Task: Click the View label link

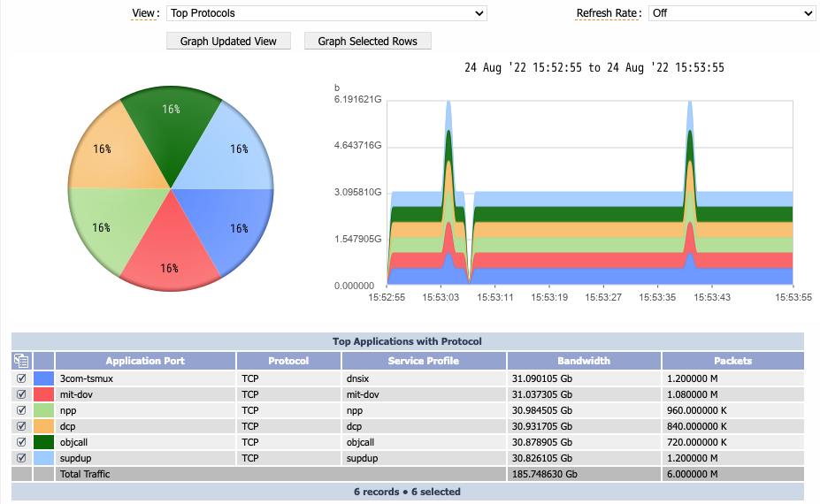Action: coord(145,13)
